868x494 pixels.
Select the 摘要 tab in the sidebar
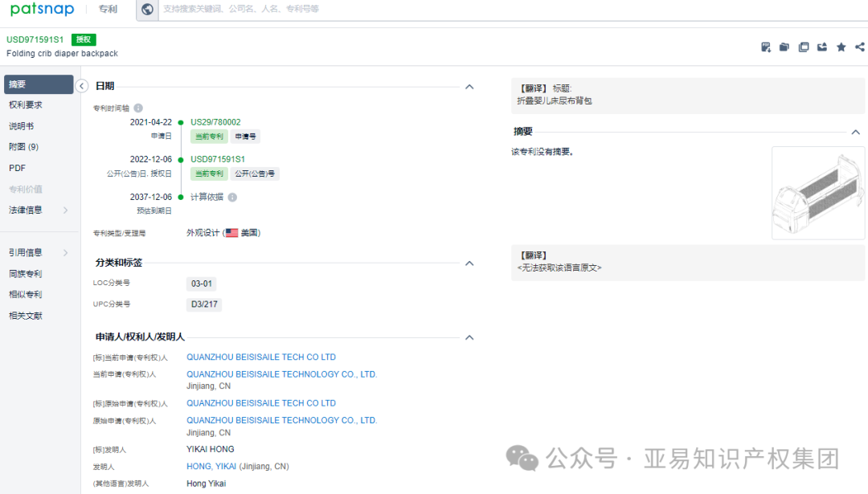click(x=39, y=84)
